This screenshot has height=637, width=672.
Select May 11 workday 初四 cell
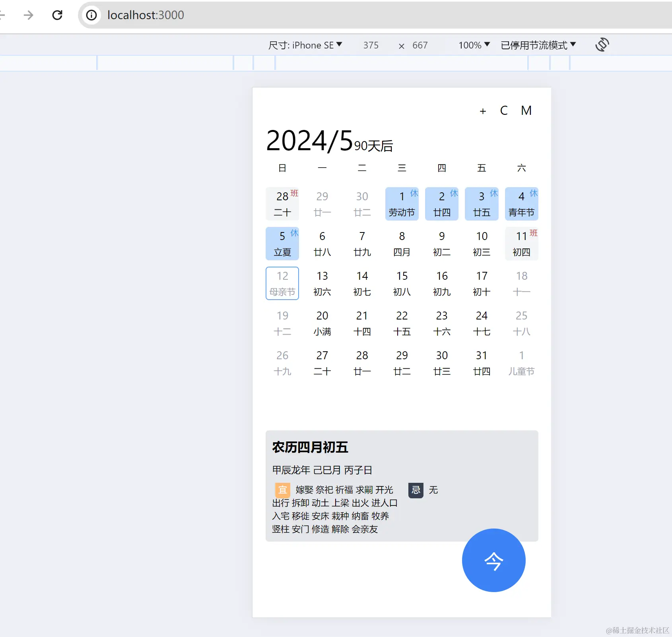[x=522, y=244]
